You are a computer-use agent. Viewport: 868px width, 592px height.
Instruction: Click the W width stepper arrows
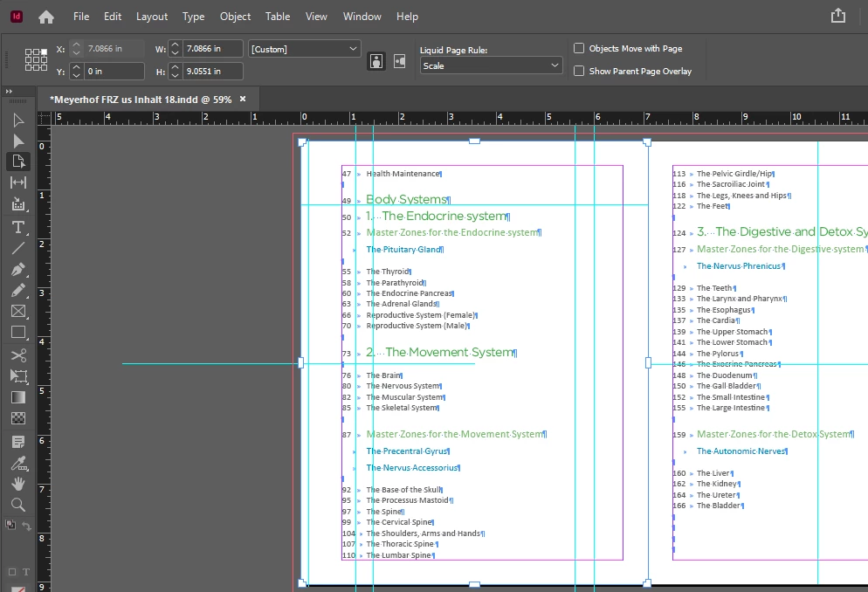tap(175, 49)
